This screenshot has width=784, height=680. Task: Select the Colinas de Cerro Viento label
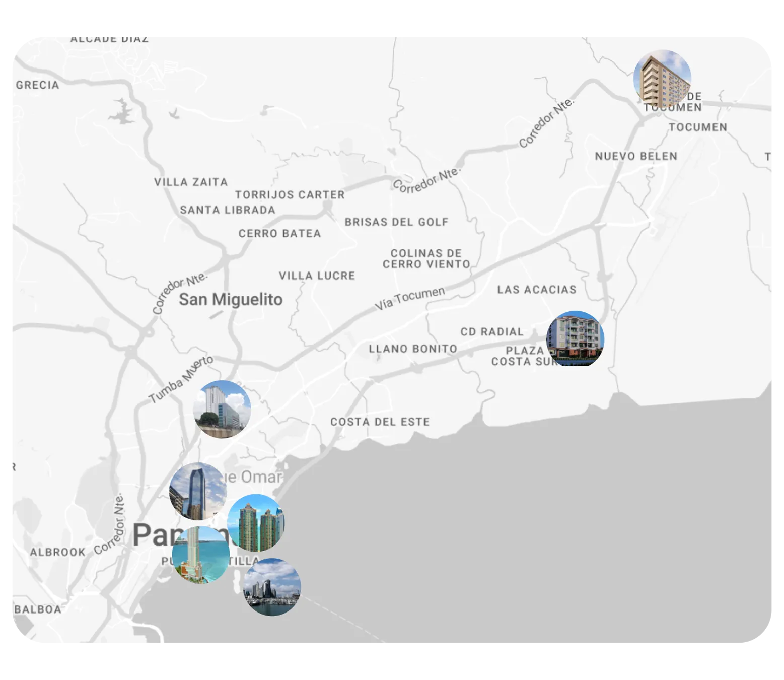click(426, 258)
